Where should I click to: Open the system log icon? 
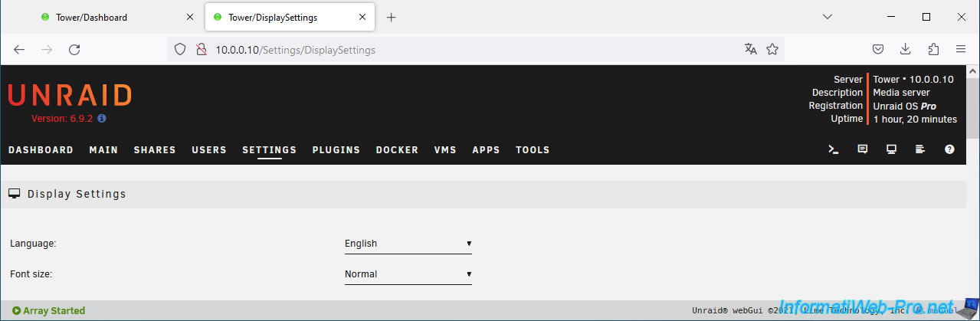[920, 150]
